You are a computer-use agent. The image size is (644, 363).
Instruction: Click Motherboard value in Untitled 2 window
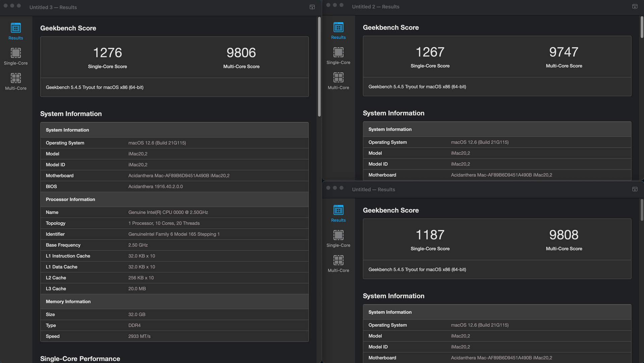(501, 175)
